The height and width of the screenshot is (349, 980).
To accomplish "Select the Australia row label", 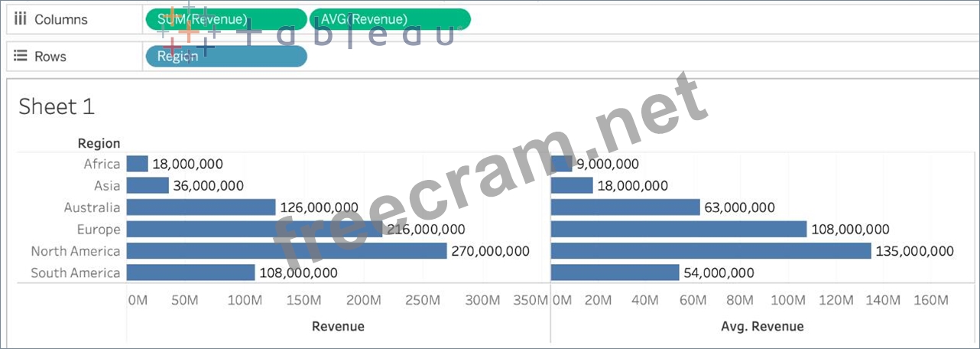I will coord(92,207).
